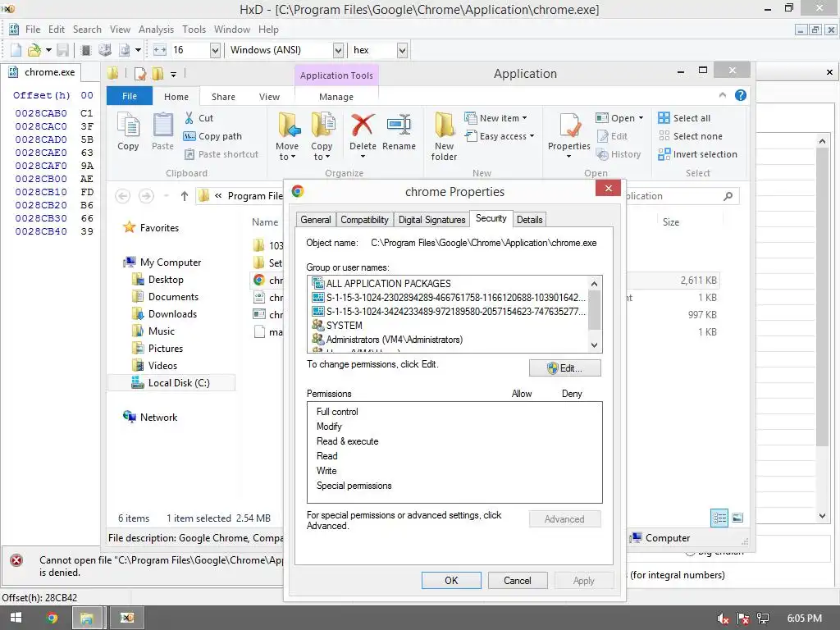
Task: Click the network tray icon
Action: pos(763,619)
